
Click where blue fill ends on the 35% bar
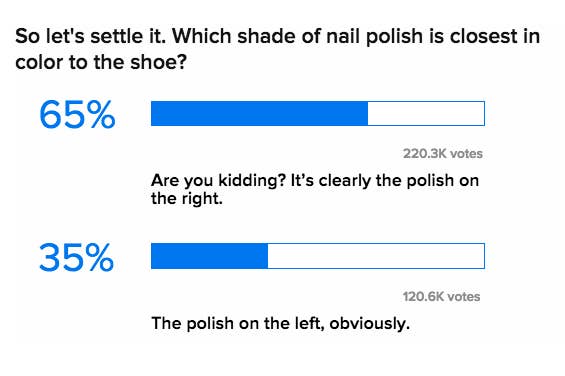coord(268,256)
